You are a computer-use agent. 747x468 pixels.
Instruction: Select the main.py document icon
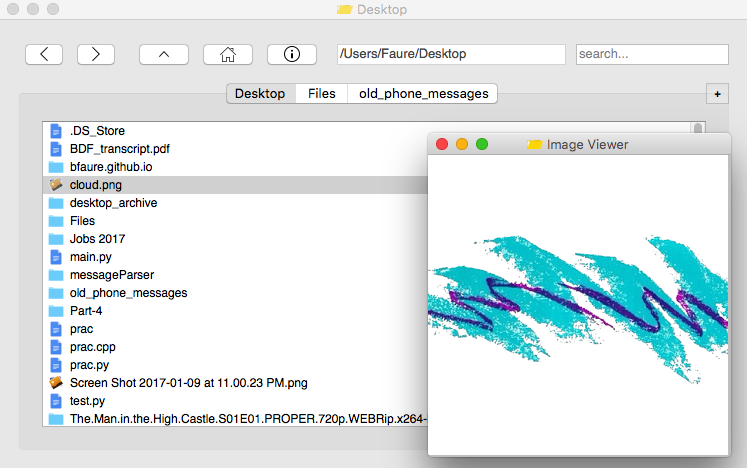[x=56, y=257]
